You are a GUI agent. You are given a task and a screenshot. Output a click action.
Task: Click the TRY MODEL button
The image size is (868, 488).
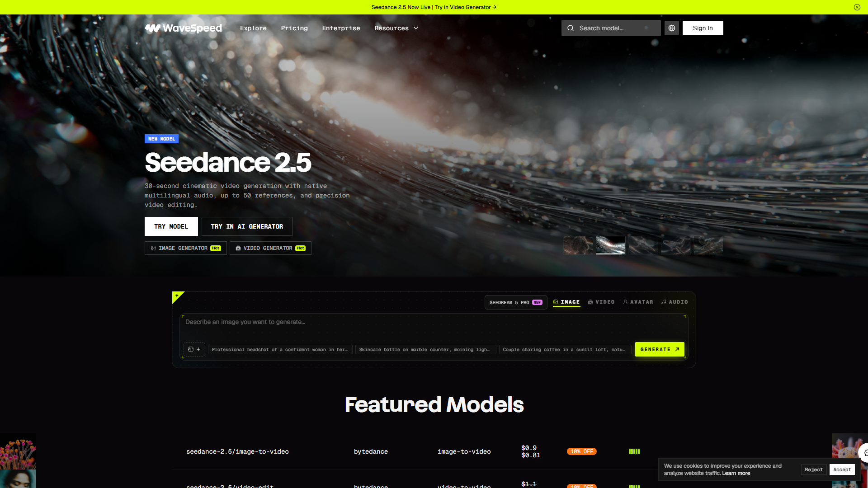click(x=171, y=226)
